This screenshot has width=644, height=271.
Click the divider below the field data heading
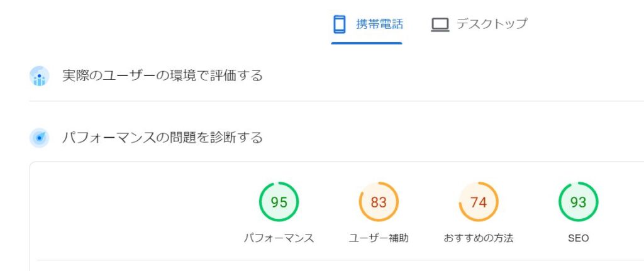(x=336, y=101)
